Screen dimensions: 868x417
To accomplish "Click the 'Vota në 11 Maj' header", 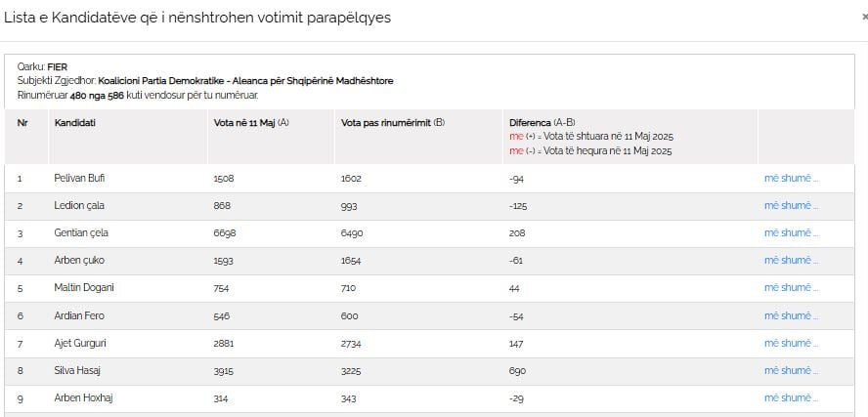I will click(251, 123).
